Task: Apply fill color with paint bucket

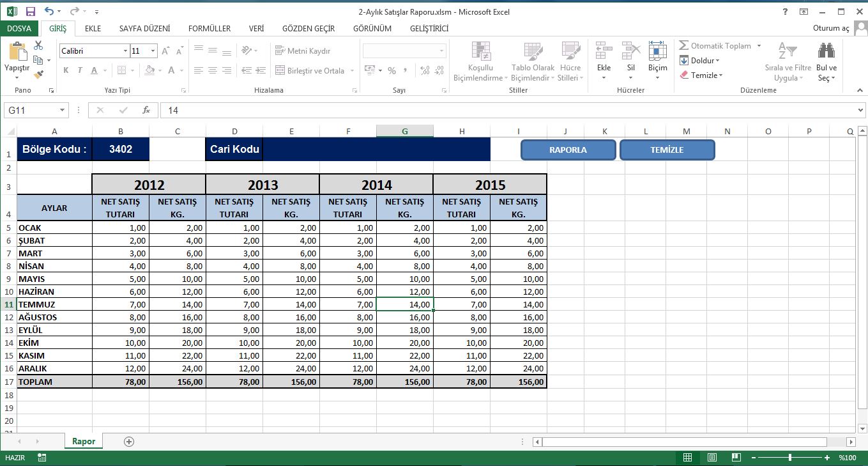Action: tap(150, 70)
